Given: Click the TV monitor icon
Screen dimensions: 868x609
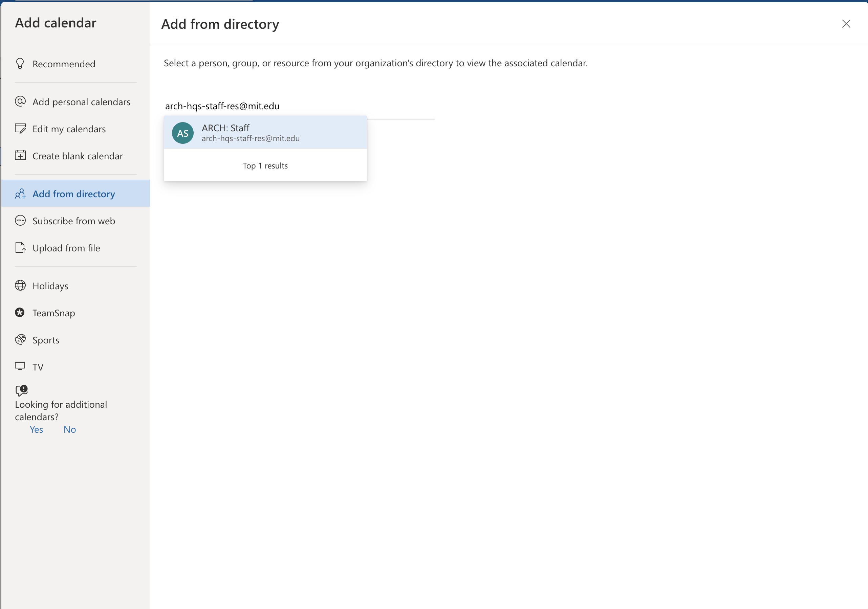Looking at the screenshot, I should (20, 366).
